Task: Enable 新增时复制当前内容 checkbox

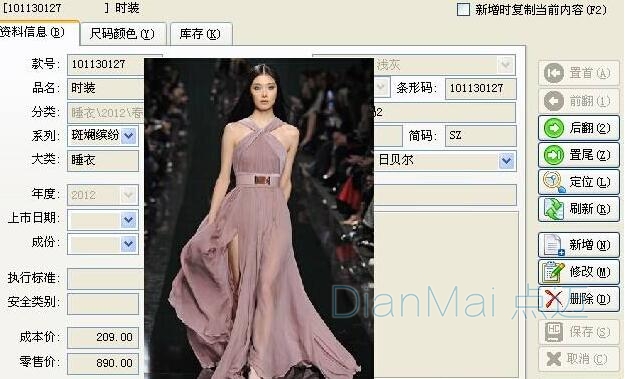Action: 463,10
